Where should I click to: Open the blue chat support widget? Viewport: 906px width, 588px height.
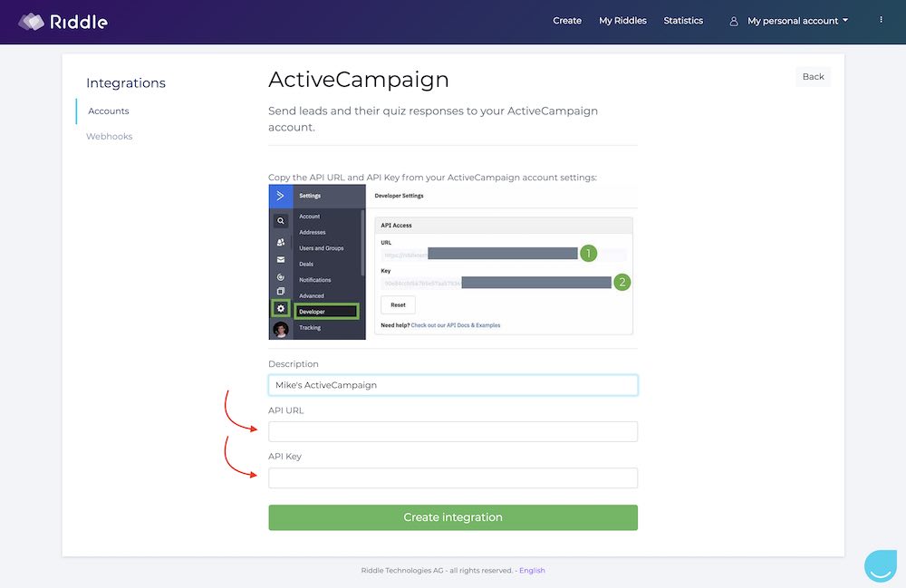pyautogui.click(x=880, y=564)
